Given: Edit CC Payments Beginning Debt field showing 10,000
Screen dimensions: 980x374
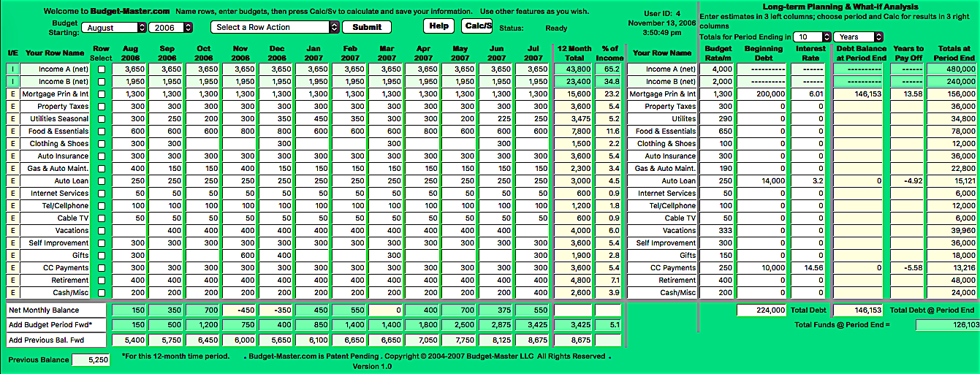Looking at the screenshot, I should [762, 268].
